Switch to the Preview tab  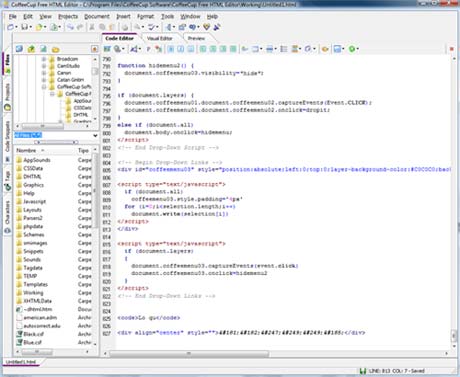(x=196, y=38)
